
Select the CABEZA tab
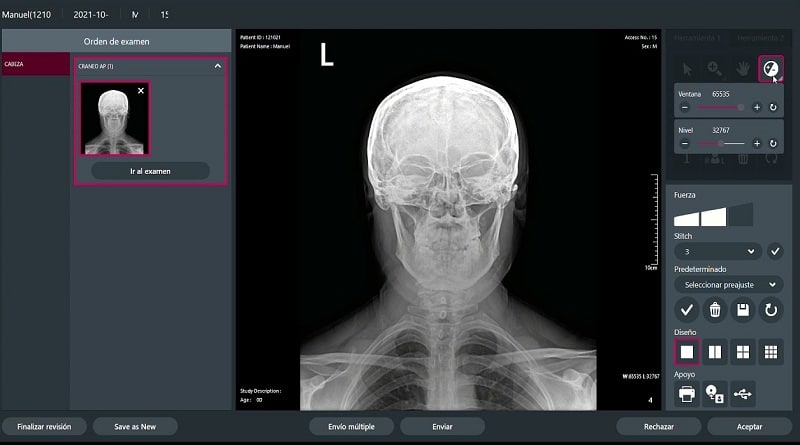(x=34, y=64)
